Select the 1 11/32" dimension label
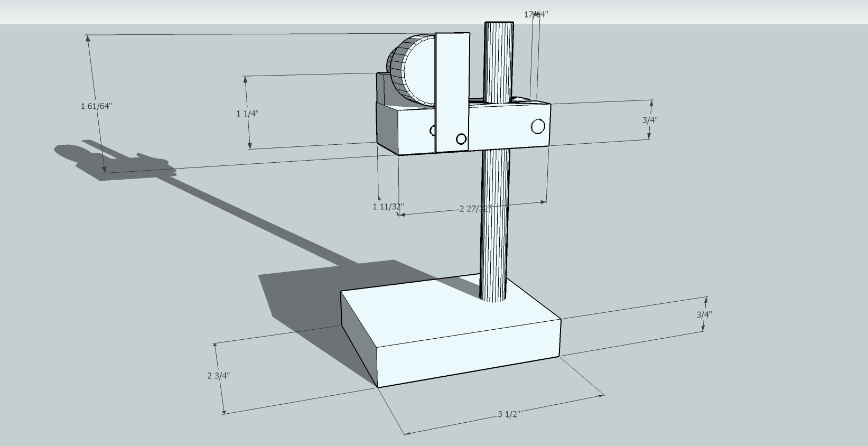This screenshot has height=446, width=868. 388,207
